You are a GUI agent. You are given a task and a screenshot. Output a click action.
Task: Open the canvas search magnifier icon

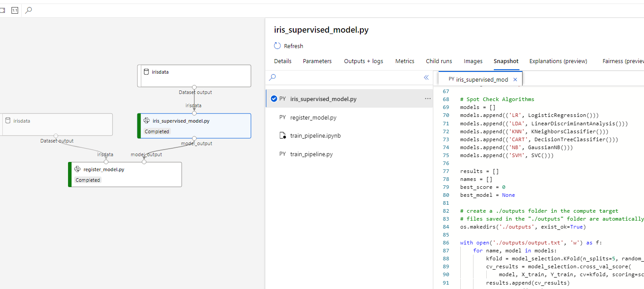[x=28, y=10]
